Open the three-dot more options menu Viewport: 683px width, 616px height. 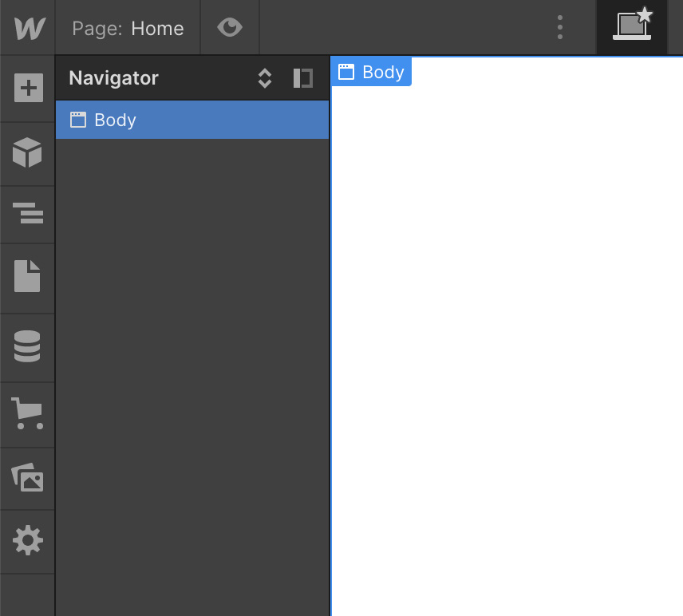[x=560, y=28]
